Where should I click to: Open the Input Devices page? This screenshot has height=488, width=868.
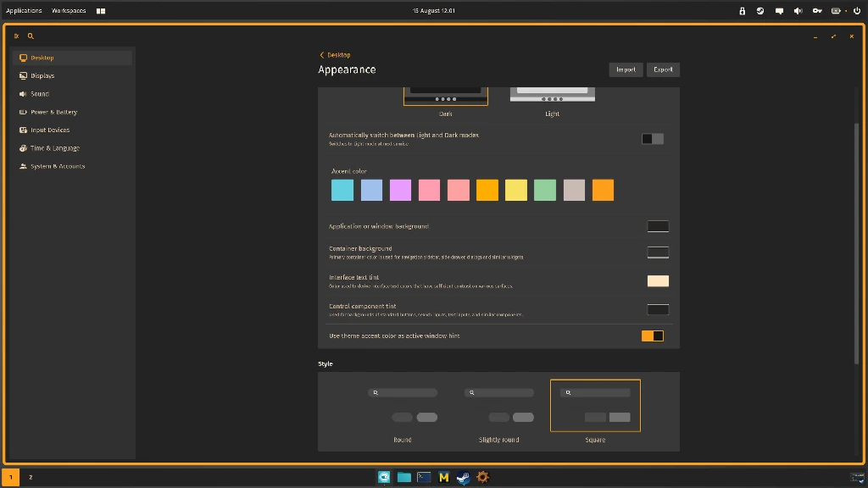(73, 130)
